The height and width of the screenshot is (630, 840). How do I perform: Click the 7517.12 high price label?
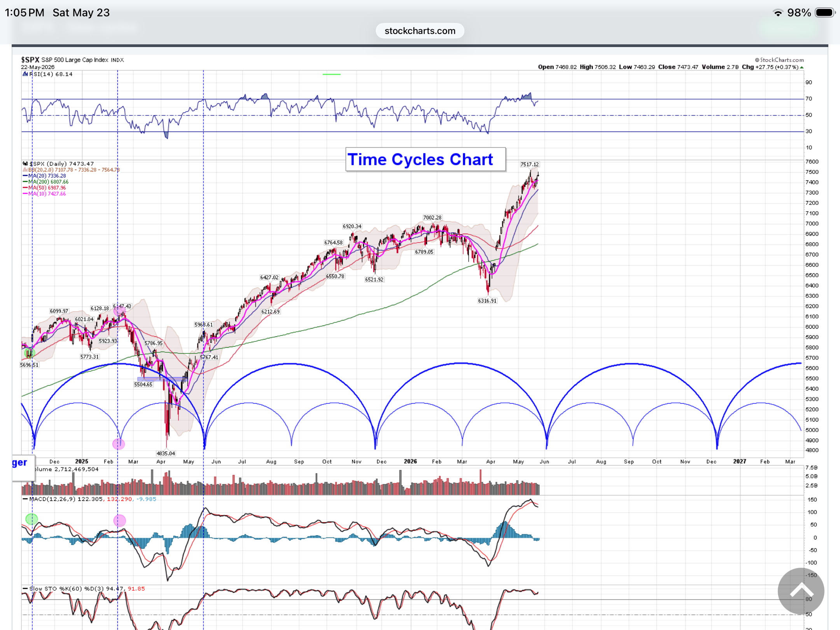530,164
